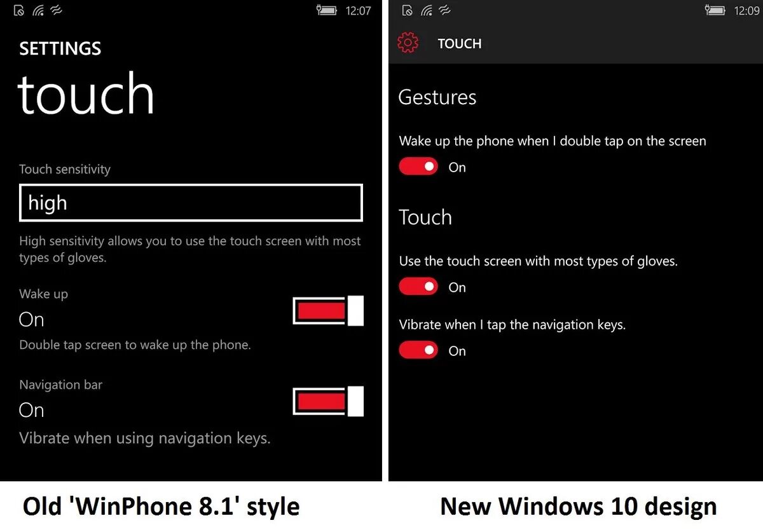Tap the Gestures section heading
Screen dimensions: 763x532
437,97
